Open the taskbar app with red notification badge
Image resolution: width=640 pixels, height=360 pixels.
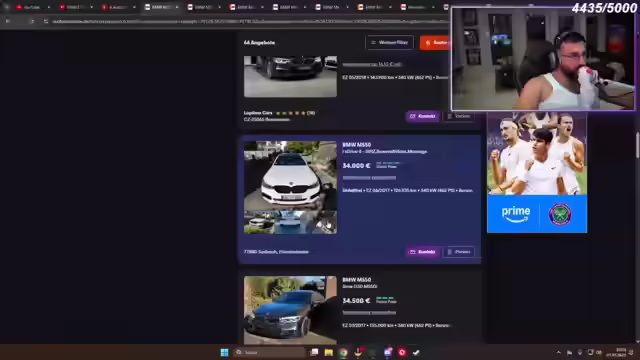358,352
